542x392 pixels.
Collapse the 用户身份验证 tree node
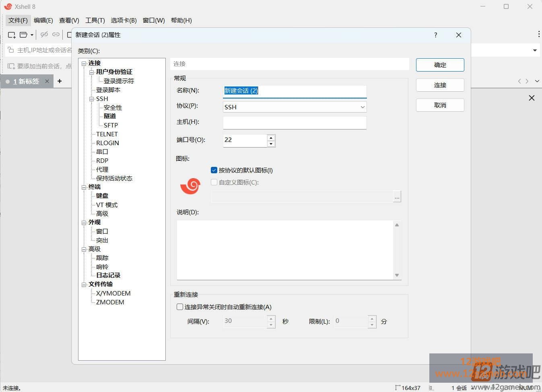coord(91,72)
